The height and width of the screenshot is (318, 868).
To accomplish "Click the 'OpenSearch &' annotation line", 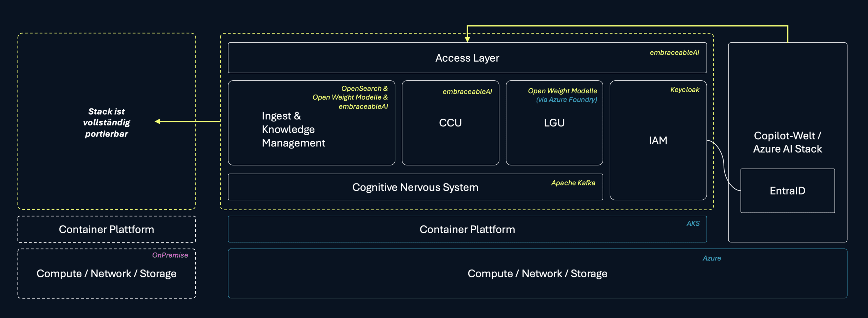I will (364, 88).
